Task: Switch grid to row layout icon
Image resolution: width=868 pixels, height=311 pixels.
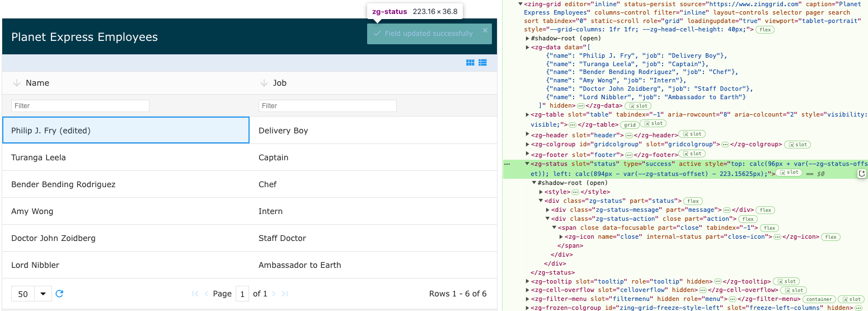Action: 482,63
